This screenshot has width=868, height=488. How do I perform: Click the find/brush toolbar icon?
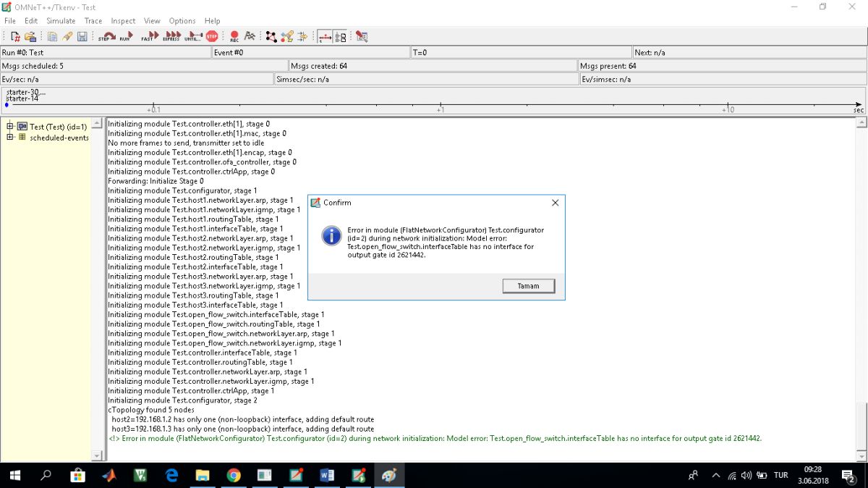[67, 36]
